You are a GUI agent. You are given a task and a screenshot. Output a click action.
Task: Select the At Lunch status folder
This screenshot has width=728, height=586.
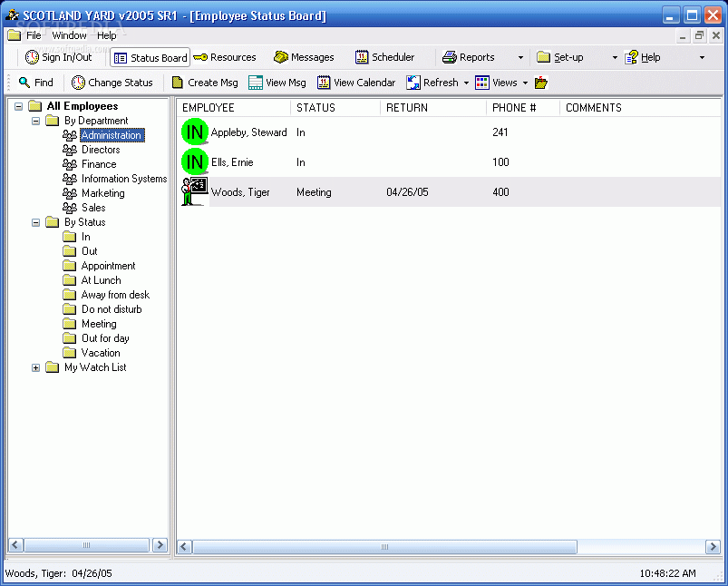coord(101,280)
